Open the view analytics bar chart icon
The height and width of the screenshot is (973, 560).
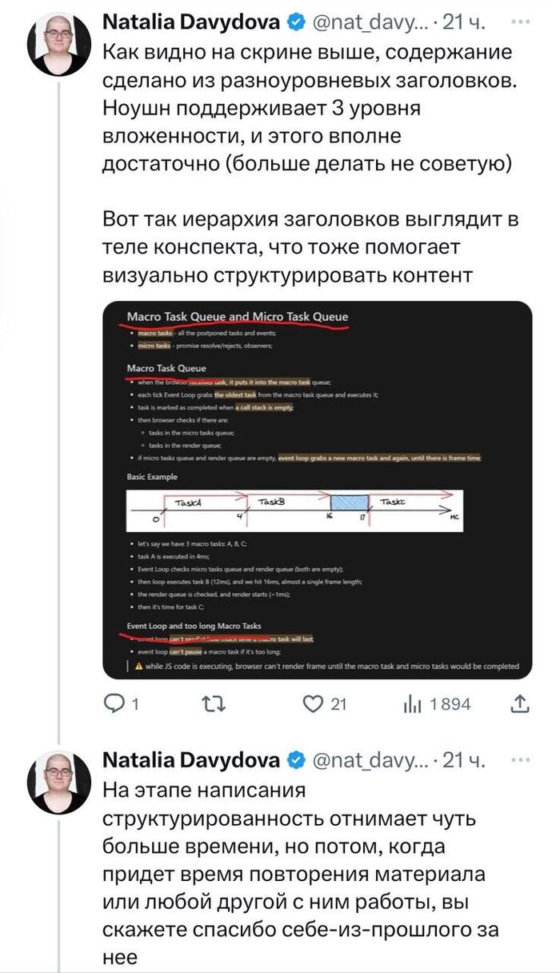(x=411, y=703)
